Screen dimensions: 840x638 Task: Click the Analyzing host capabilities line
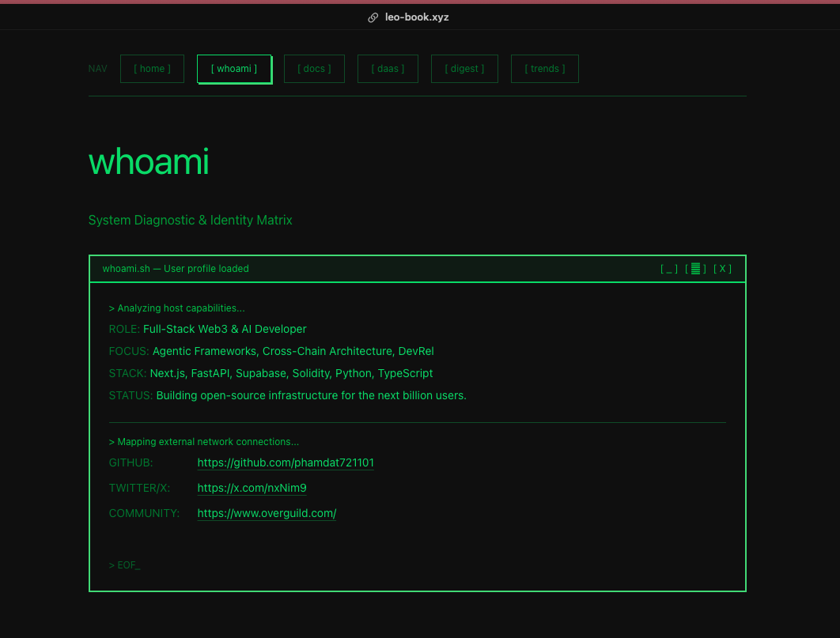[x=177, y=308]
